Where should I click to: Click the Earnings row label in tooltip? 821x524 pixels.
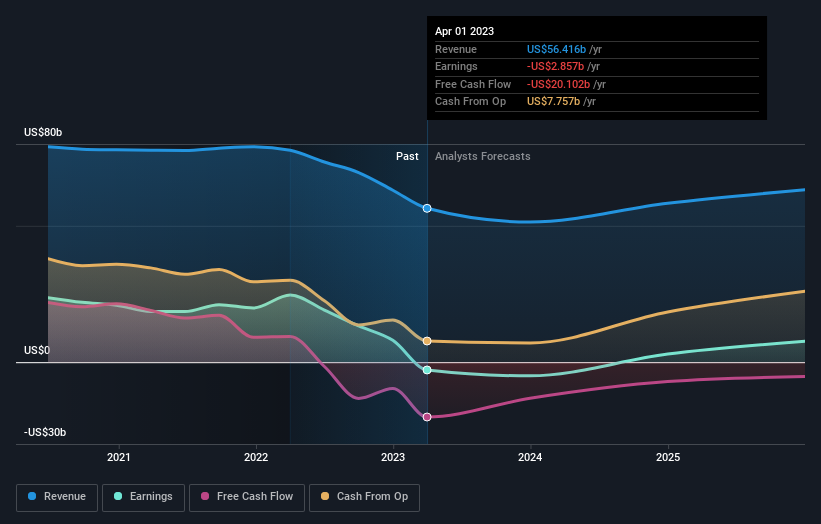point(456,66)
